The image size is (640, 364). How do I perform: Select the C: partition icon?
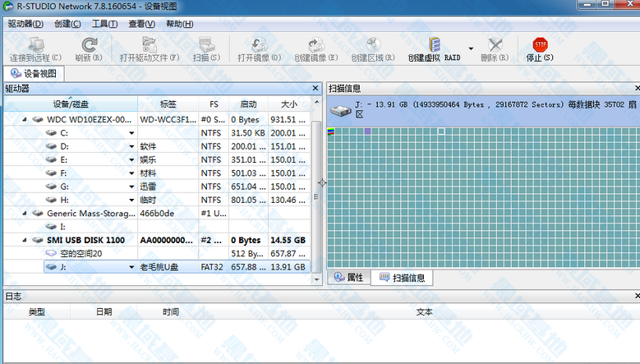[51, 132]
